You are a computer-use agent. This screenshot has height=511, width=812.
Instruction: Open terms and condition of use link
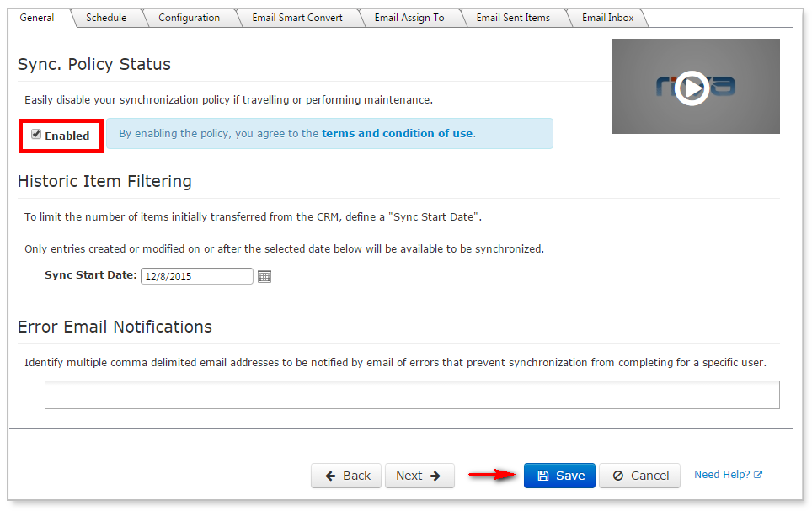point(398,134)
